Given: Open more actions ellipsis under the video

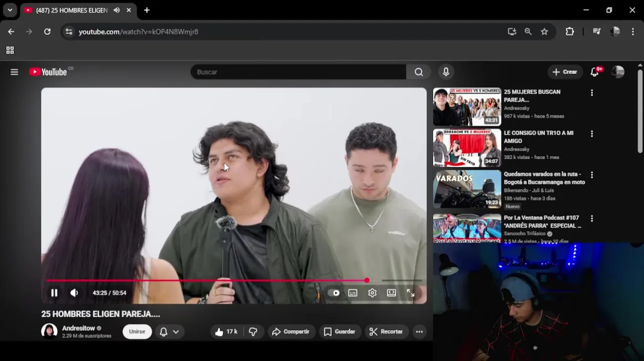Looking at the screenshot, I should pos(419,331).
